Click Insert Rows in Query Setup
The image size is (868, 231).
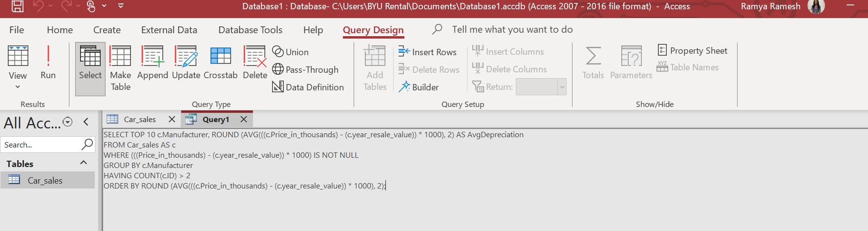[427, 52]
